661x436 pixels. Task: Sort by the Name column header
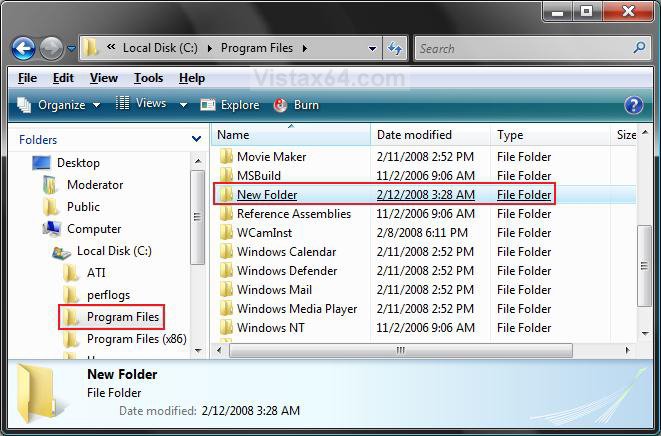pyautogui.click(x=291, y=135)
